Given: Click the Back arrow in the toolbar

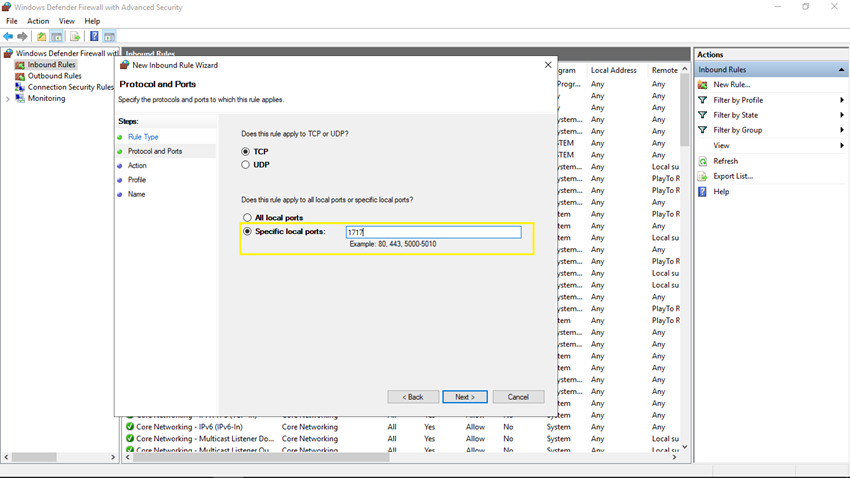Looking at the screenshot, I should coord(8,36).
